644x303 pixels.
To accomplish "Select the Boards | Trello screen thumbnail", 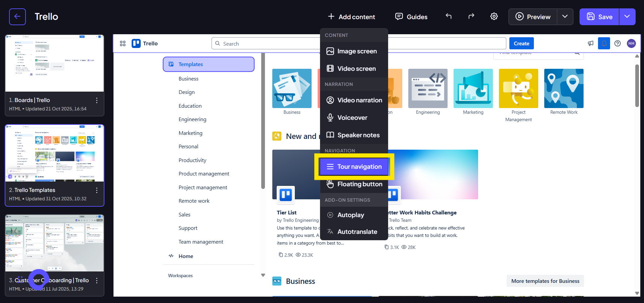I will [54, 63].
